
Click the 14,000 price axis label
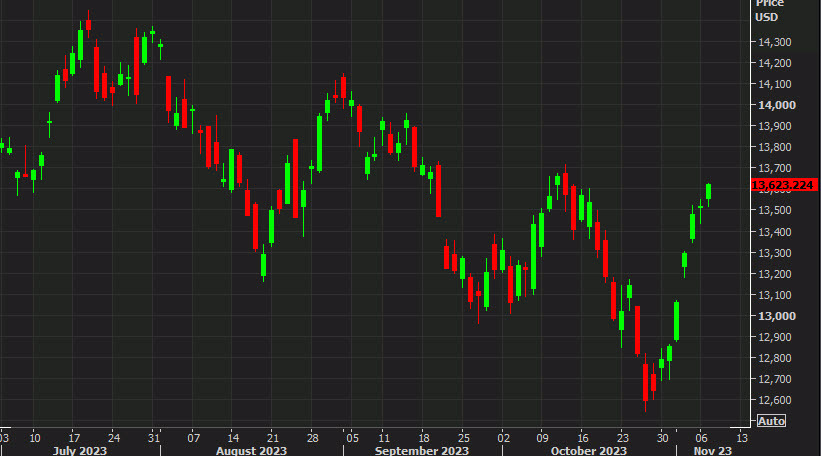776,105
